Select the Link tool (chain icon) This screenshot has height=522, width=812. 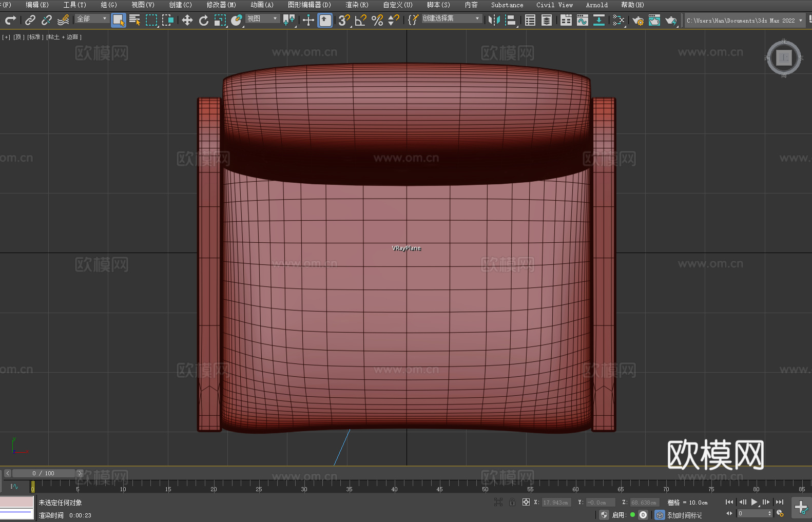click(x=30, y=20)
